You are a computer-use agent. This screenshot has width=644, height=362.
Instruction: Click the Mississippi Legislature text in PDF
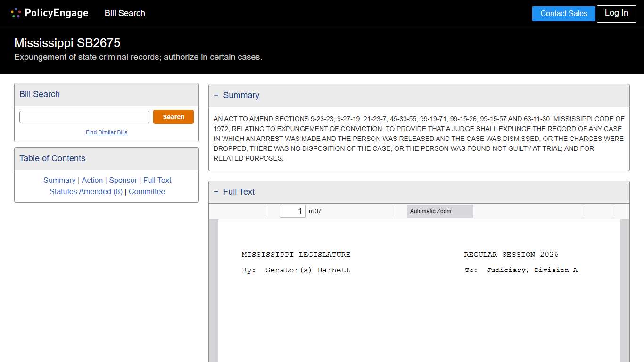(296, 255)
